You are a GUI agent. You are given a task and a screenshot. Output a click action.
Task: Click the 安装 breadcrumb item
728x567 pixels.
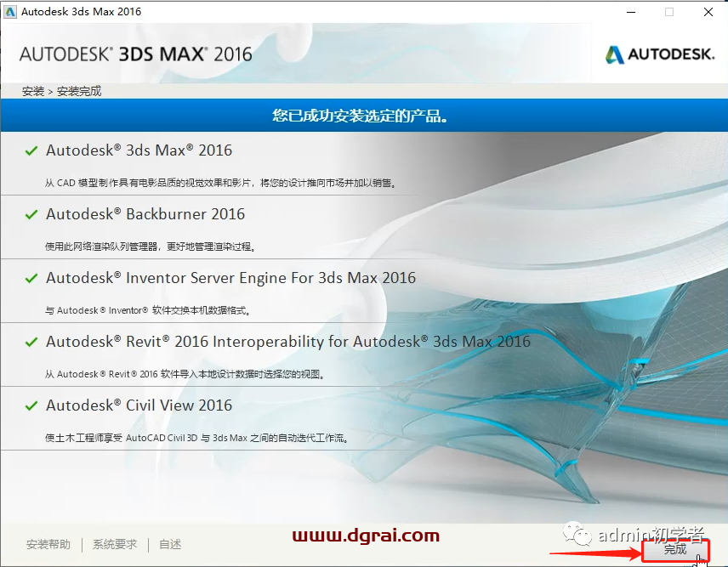pyautogui.click(x=33, y=91)
